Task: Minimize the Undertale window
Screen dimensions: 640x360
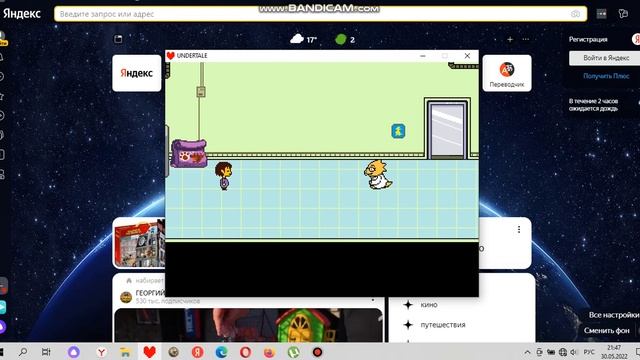Action: click(423, 56)
